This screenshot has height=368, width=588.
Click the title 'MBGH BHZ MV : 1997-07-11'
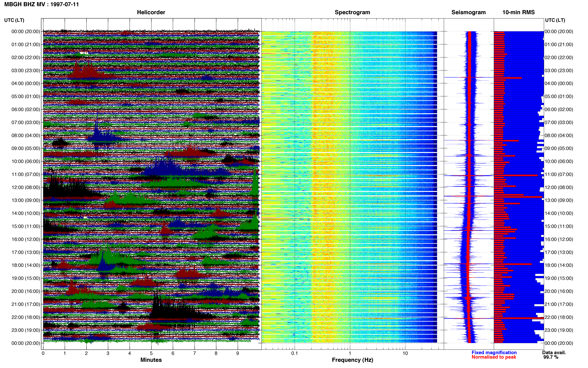coord(42,4)
